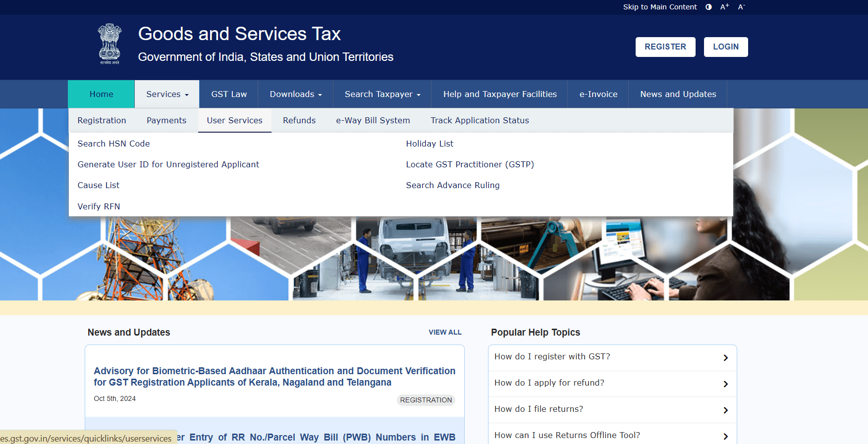Select the Payments submenu tab
The image size is (868, 444).
click(x=166, y=120)
